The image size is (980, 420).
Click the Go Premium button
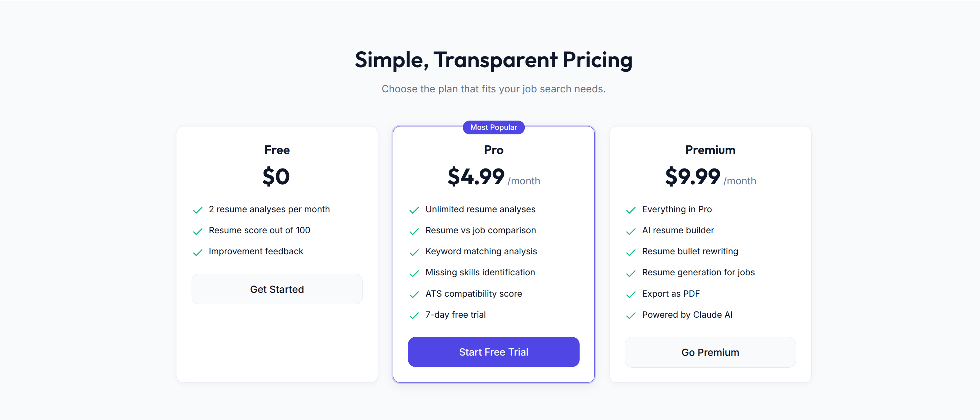pyautogui.click(x=710, y=352)
